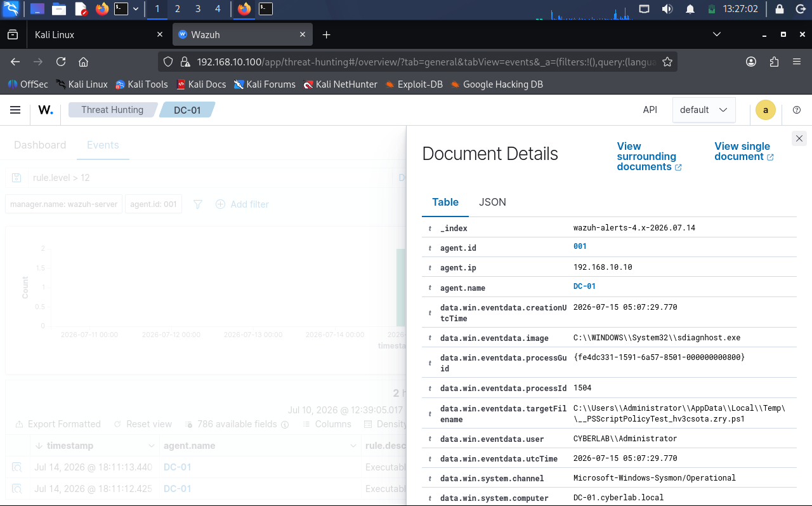Click View single document link
812x506 pixels.
[743, 151]
